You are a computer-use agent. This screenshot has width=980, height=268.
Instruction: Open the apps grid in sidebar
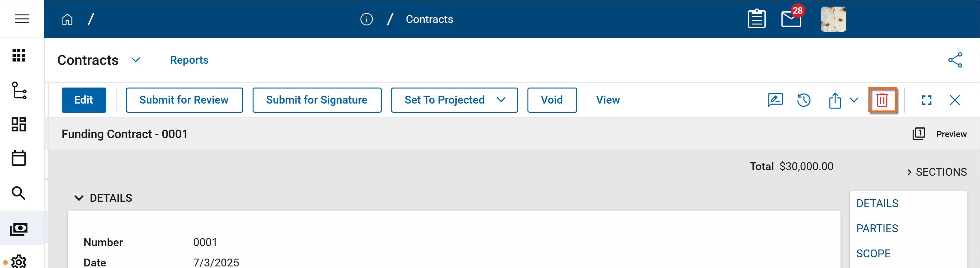[18, 56]
